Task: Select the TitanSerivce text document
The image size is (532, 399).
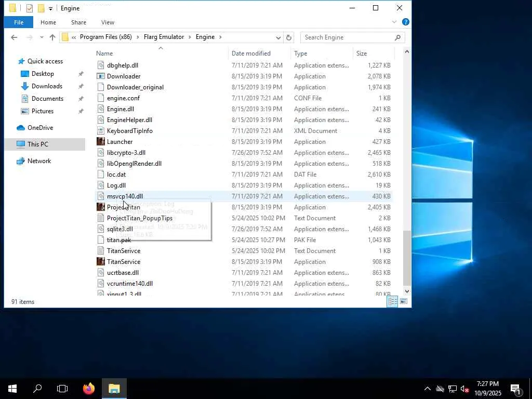Action: (244, 251)
